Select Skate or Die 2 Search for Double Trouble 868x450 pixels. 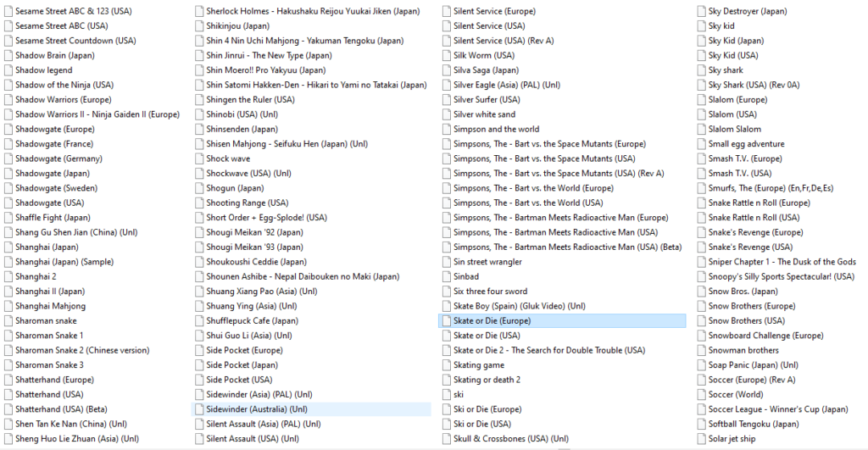(x=549, y=351)
